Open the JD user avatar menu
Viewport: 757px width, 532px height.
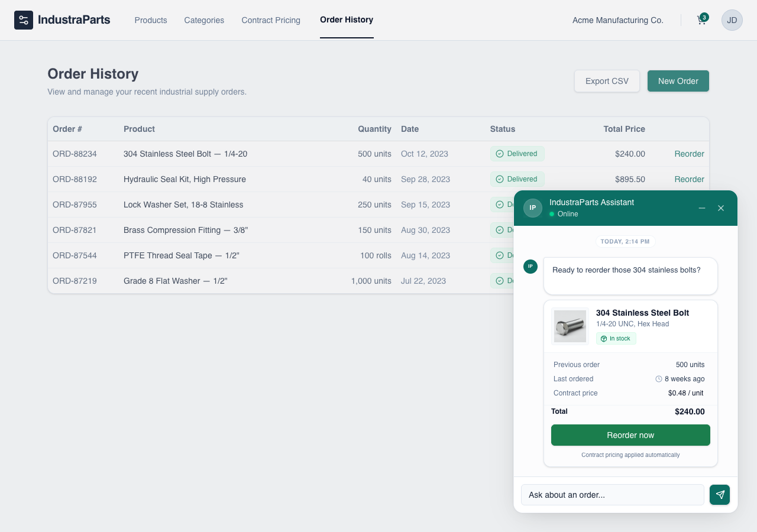tap(732, 20)
